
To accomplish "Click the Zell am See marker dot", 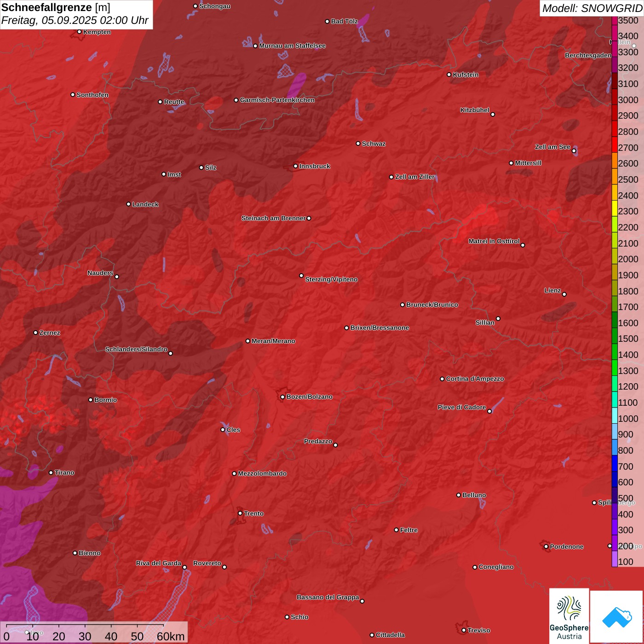I will click(x=574, y=151).
